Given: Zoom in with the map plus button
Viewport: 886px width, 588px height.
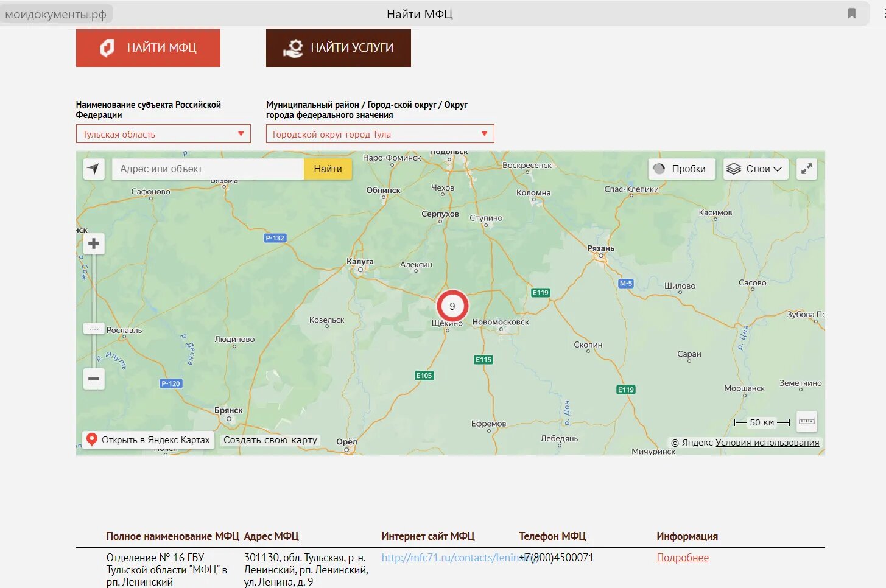Looking at the screenshot, I should click(94, 243).
